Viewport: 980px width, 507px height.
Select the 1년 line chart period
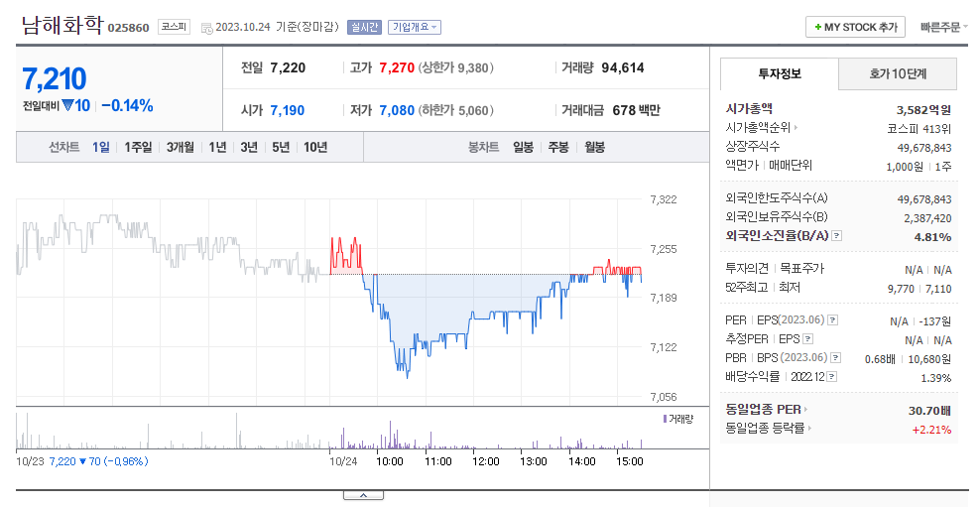coord(217,147)
